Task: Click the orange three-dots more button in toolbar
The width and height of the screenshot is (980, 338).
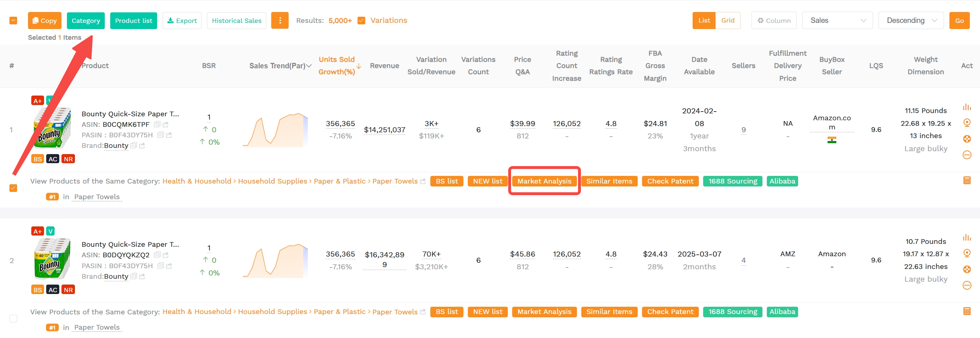Action: 280,20
